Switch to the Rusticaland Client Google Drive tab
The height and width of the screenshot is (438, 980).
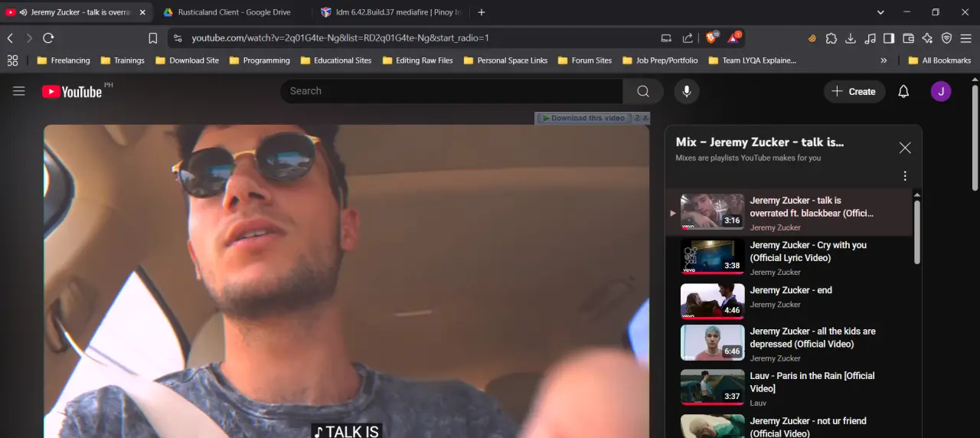tap(233, 12)
